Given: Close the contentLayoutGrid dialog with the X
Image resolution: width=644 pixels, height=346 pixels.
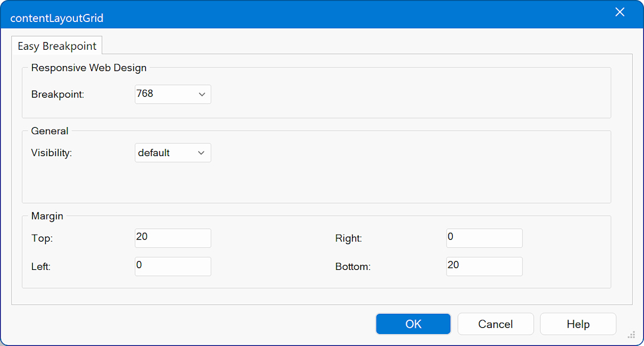Looking at the screenshot, I should [619, 12].
